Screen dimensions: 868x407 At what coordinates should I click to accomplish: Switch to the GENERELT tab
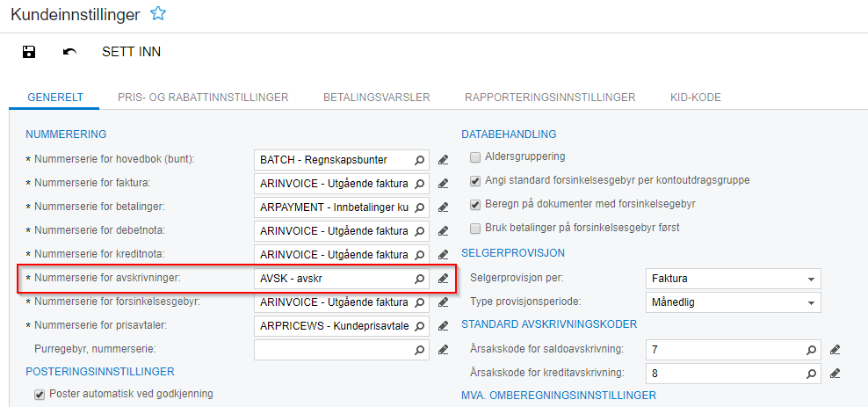pos(55,98)
